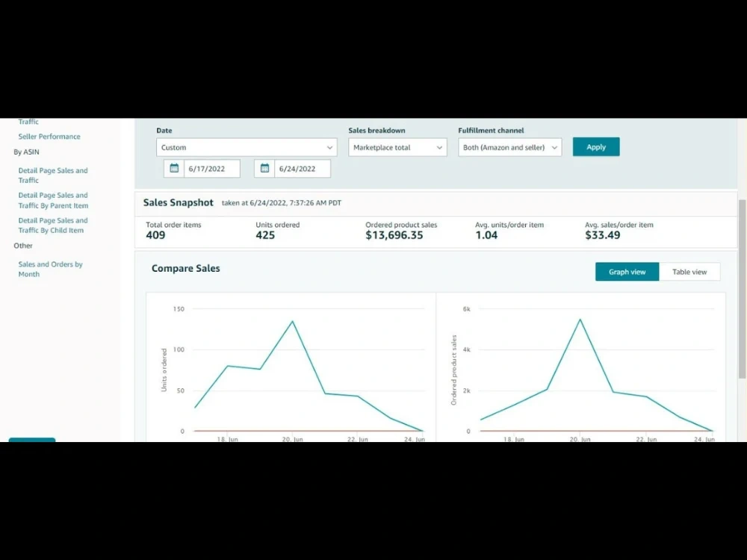Switch to Graph view
The height and width of the screenshot is (560, 747).
[x=627, y=272]
